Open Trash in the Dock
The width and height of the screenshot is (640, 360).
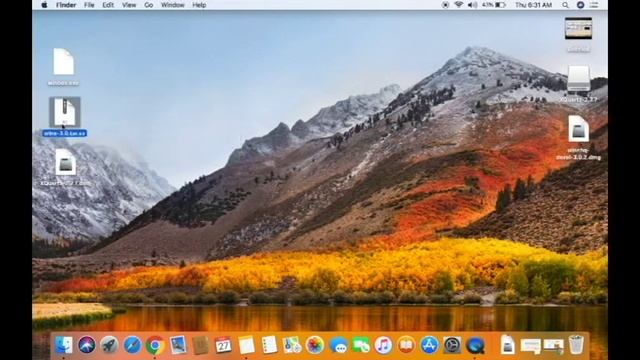576,345
